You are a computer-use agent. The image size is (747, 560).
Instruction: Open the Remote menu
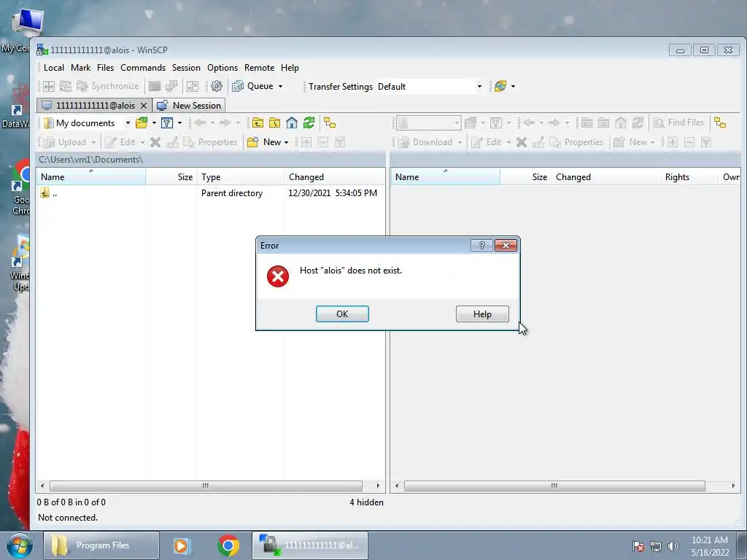[259, 68]
